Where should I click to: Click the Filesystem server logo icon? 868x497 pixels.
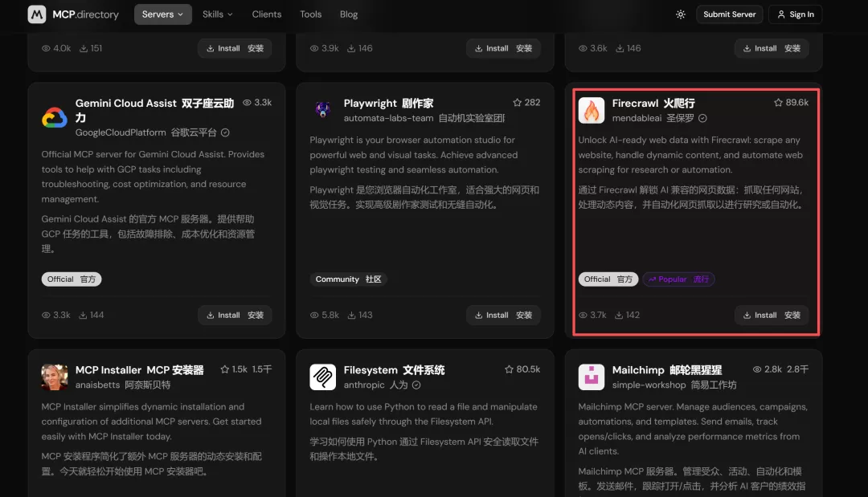tap(323, 377)
